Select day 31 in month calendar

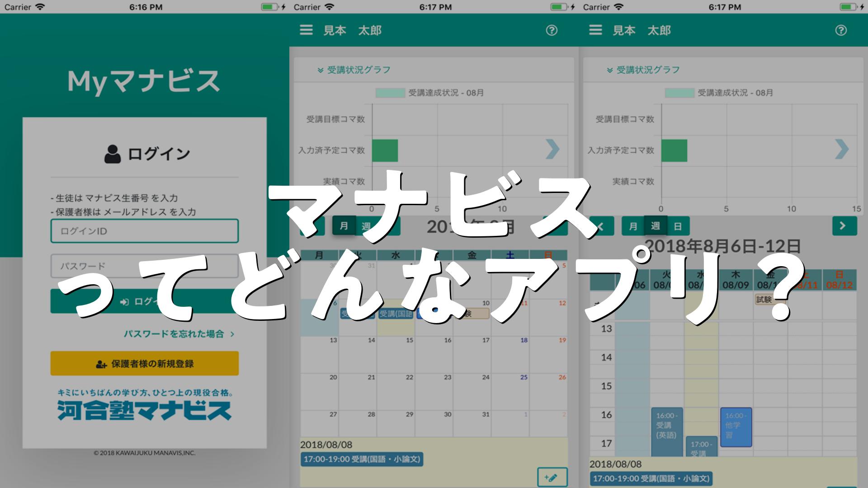472,423
